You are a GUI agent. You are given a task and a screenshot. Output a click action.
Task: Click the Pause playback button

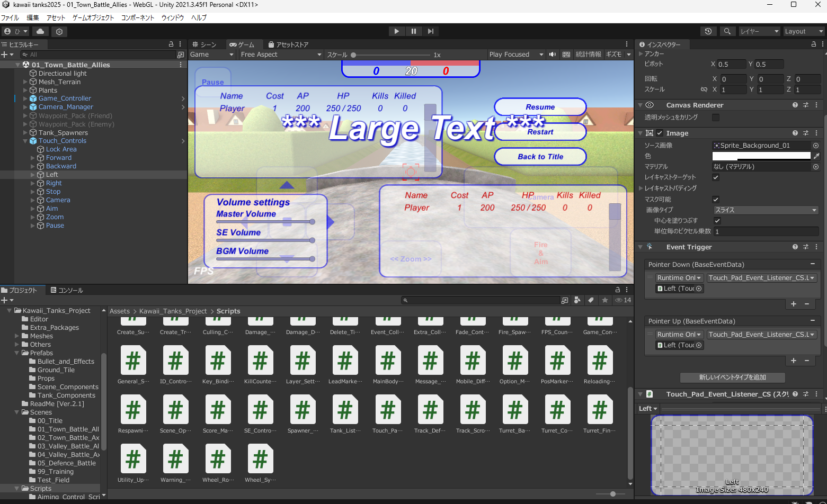tap(413, 31)
